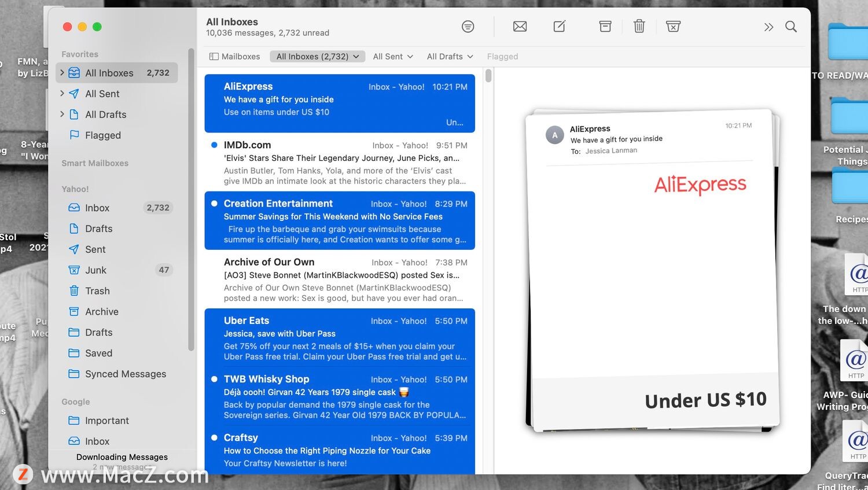The height and width of the screenshot is (490, 868).
Task: Open the Uber Eats email
Action: pyautogui.click(x=340, y=337)
